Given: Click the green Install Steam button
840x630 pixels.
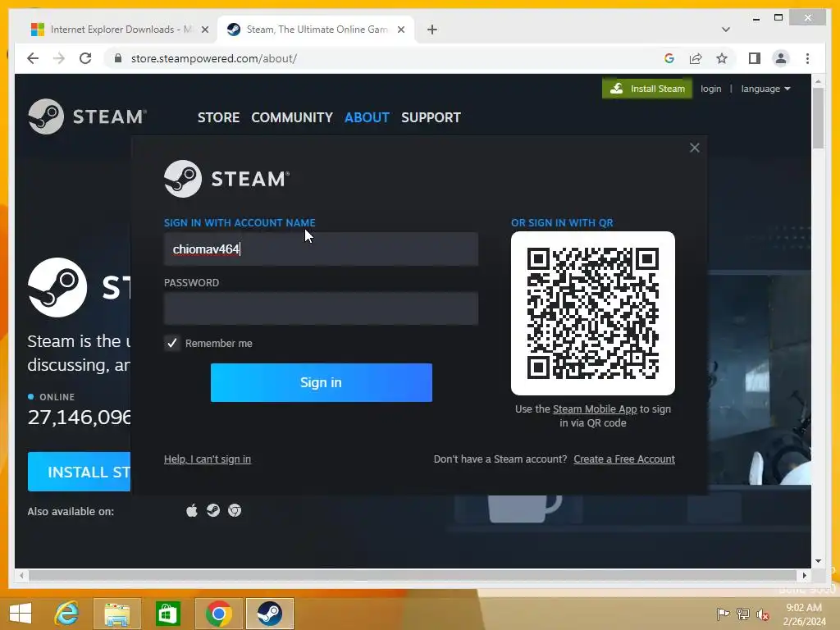Looking at the screenshot, I should tap(647, 89).
